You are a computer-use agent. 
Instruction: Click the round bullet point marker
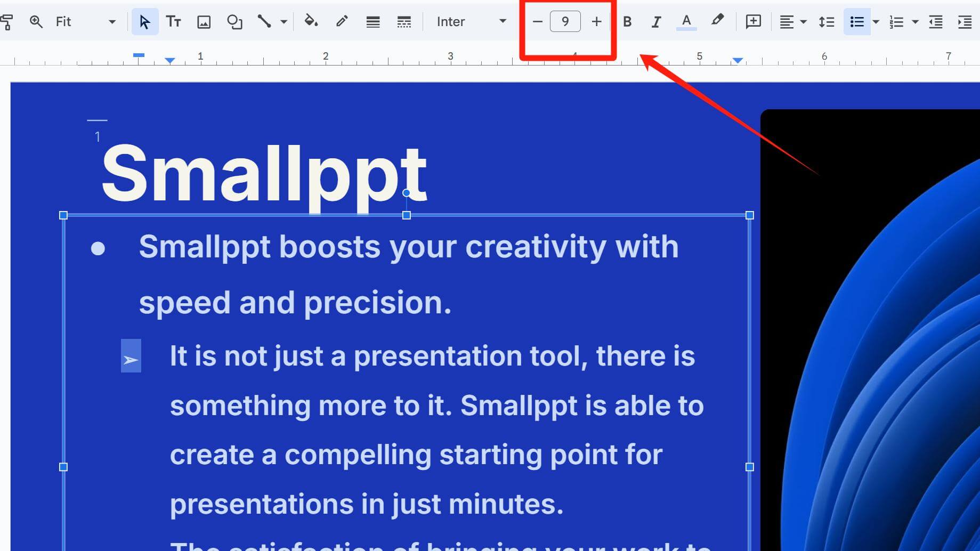click(98, 248)
